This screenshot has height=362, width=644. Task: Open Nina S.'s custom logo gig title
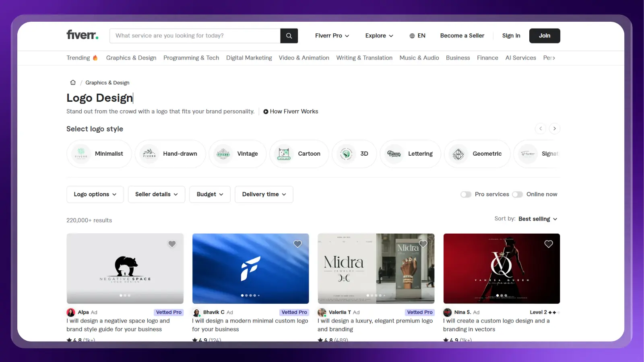[x=496, y=325]
